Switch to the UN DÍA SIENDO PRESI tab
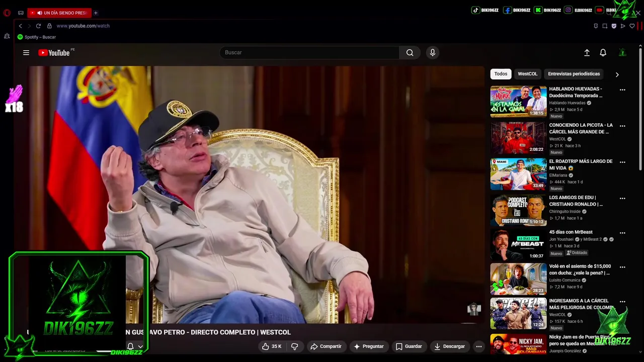The image size is (644, 362). [58, 13]
